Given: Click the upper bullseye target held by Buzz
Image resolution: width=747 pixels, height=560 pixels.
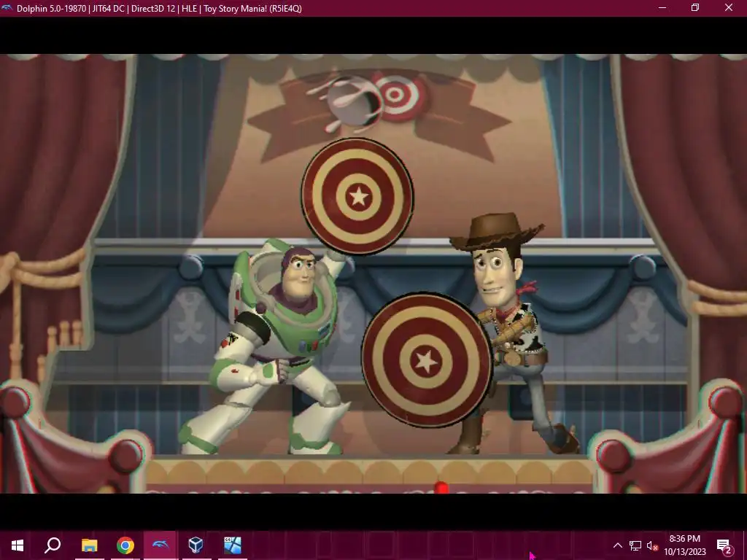Looking at the screenshot, I should (357, 196).
